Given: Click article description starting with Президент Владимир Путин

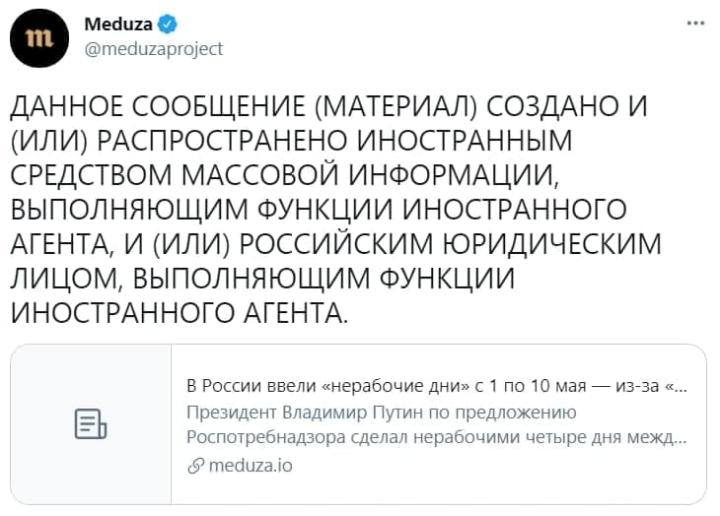Looking at the screenshot, I should pyautogui.click(x=437, y=425).
